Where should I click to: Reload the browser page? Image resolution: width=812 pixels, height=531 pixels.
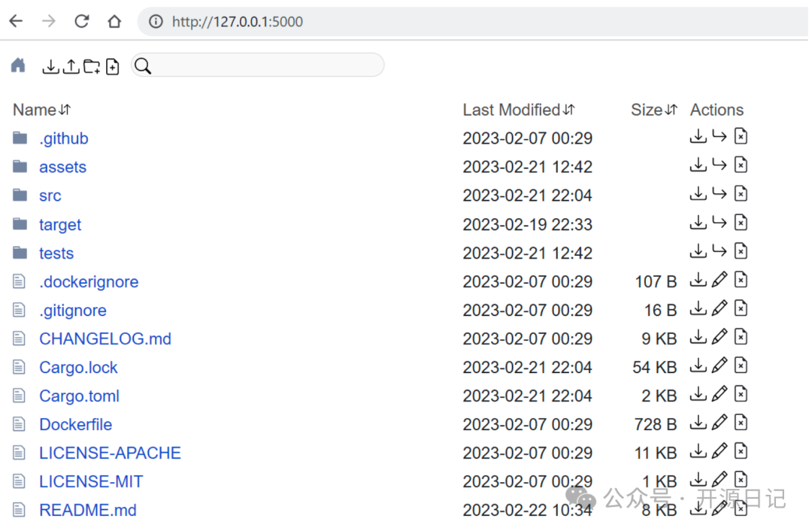pos(81,22)
